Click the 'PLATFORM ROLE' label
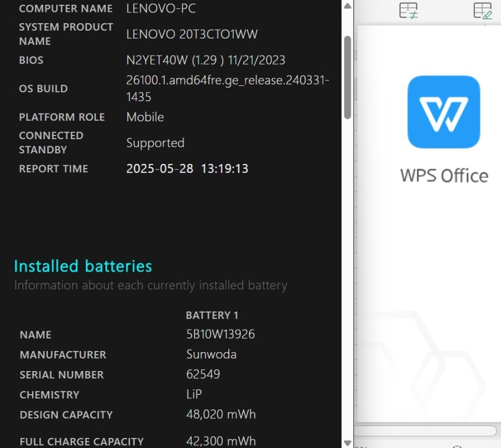The width and height of the screenshot is (501, 448). [62, 117]
